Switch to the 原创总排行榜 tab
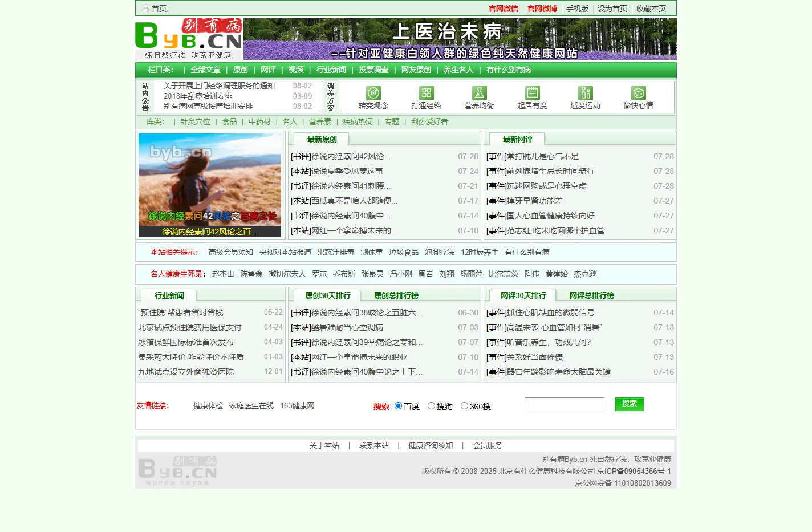 pyautogui.click(x=396, y=295)
